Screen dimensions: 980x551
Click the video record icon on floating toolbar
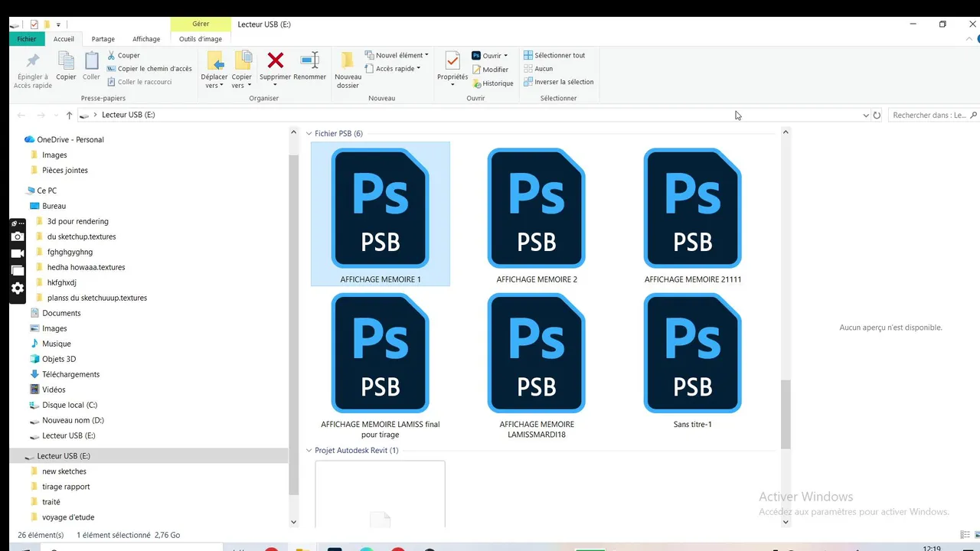pos(18,253)
